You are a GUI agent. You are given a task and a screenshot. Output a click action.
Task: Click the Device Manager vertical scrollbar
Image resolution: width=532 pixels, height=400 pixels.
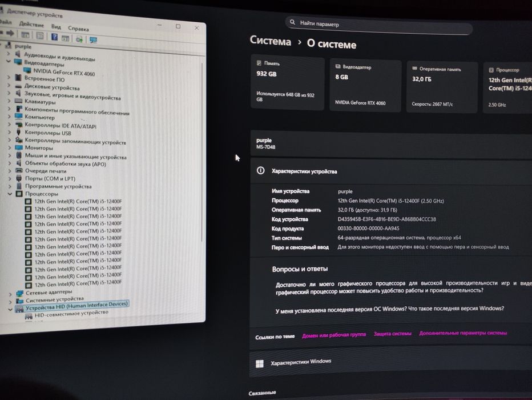pos(202,151)
